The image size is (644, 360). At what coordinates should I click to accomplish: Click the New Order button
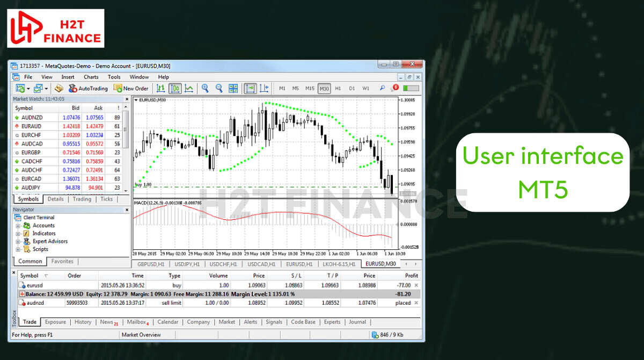(131, 88)
